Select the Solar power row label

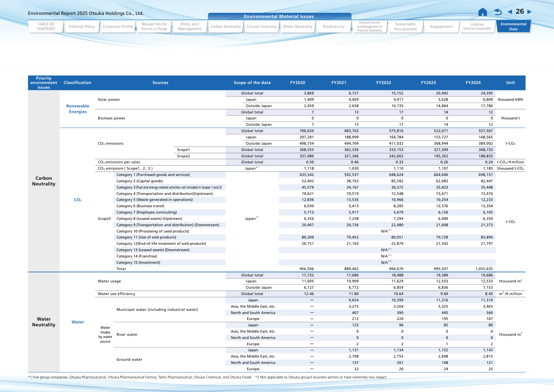(x=109, y=100)
